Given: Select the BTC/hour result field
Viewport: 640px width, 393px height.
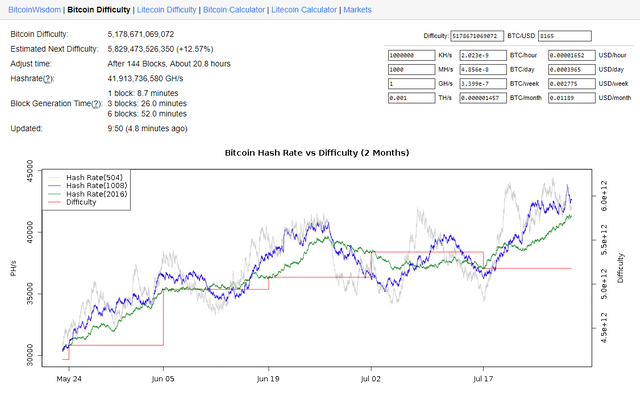Looking at the screenshot, I should tap(483, 55).
